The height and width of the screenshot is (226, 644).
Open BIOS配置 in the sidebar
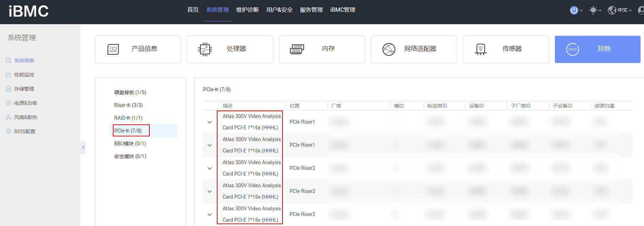(25, 131)
